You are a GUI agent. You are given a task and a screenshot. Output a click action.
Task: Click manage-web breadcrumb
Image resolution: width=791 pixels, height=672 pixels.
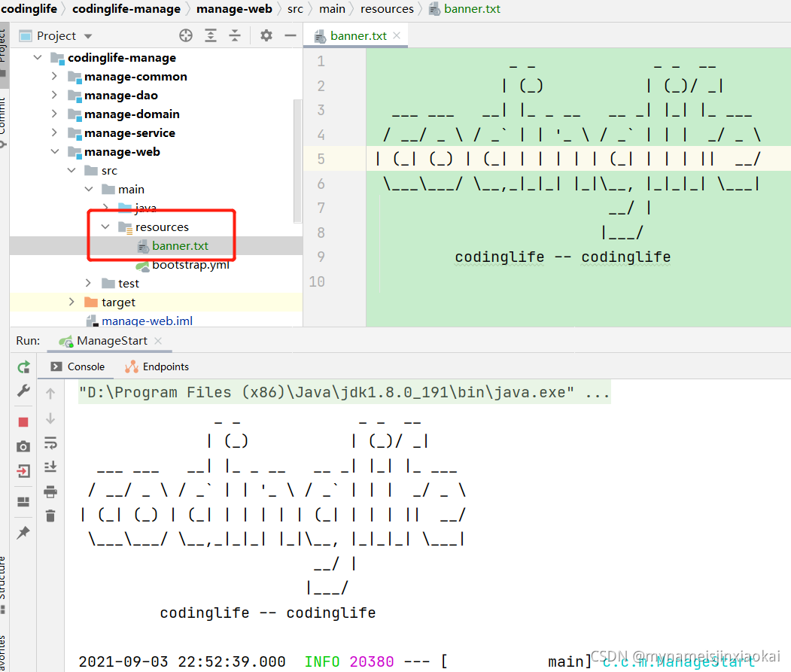(234, 9)
